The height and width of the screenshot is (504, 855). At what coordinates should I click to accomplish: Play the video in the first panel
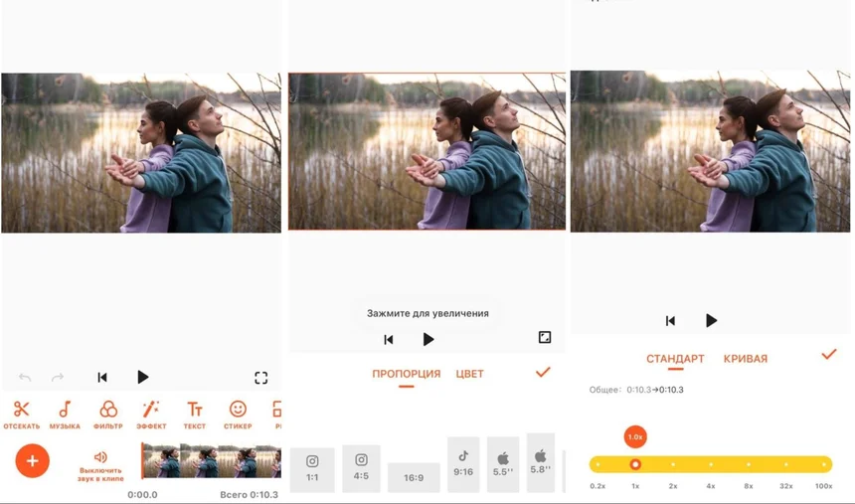[x=143, y=377]
